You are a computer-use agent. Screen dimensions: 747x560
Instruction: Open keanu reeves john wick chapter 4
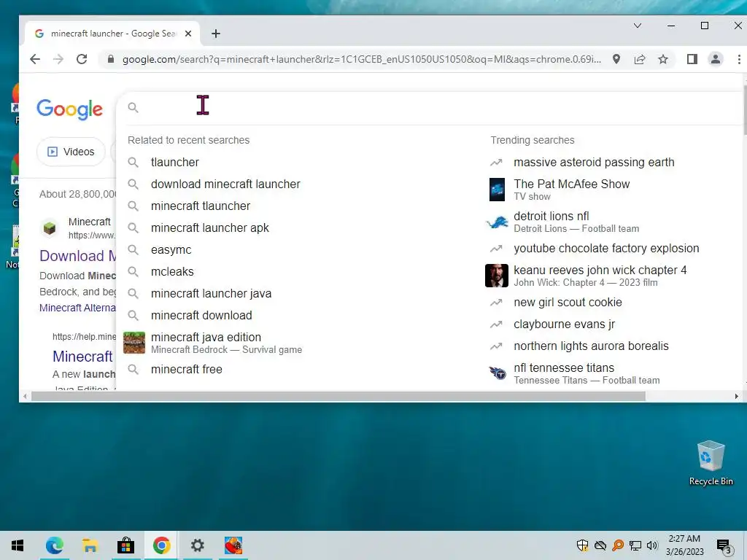[600, 276]
